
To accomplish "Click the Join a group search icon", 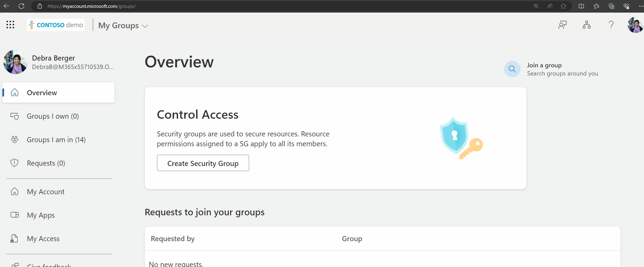I will 512,69.
